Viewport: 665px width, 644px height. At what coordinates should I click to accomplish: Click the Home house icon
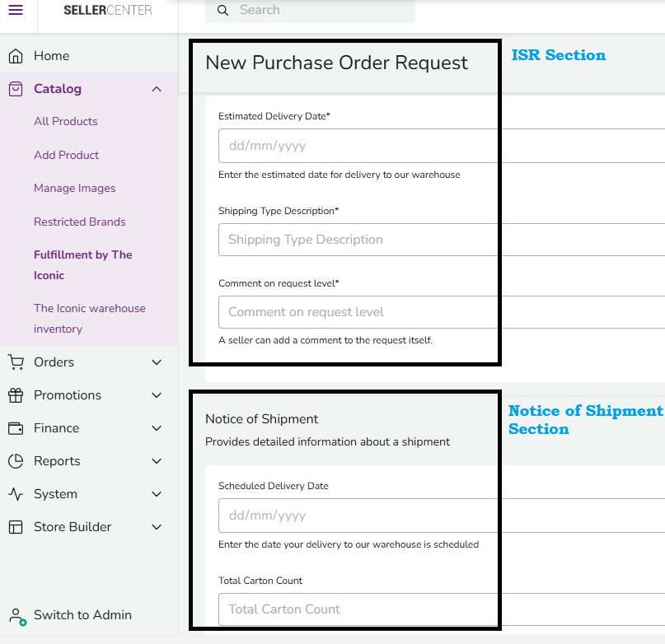pos(16,56)
